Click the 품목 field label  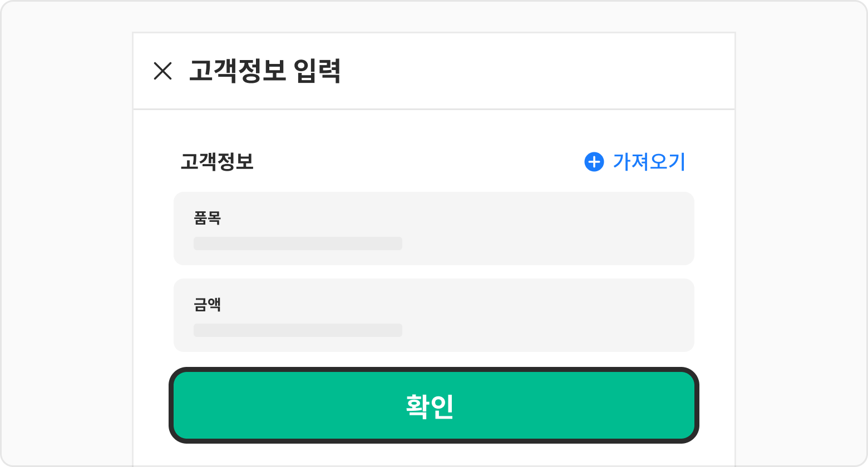click(208, 218)
